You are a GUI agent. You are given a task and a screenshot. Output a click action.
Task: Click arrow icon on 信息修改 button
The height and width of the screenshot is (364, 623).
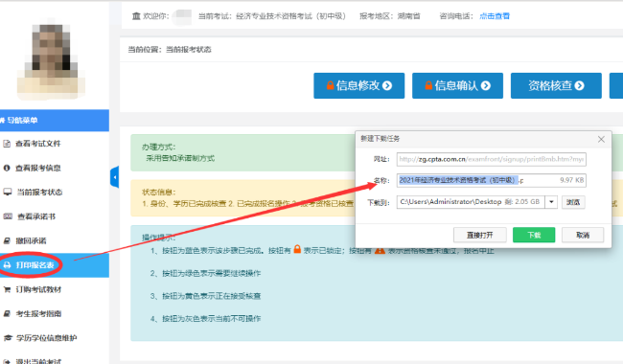[x=387, y=85]
